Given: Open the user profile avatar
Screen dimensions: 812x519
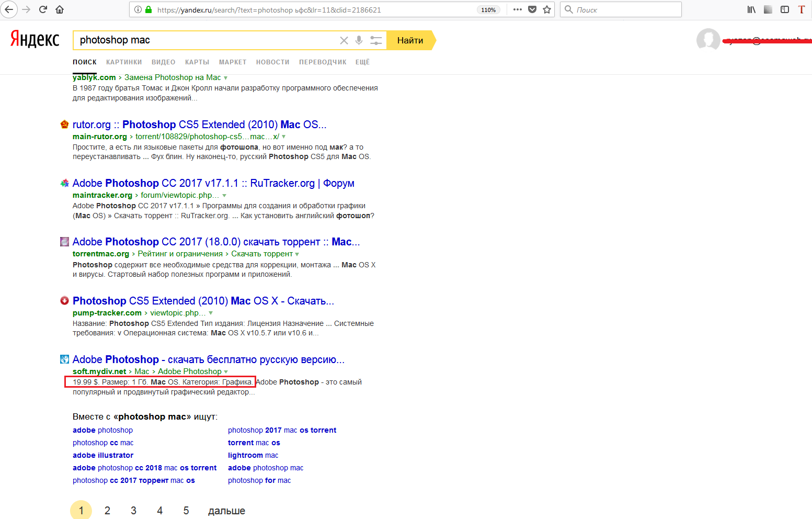Looking at the screenshot, I should [x=708, y=40].
